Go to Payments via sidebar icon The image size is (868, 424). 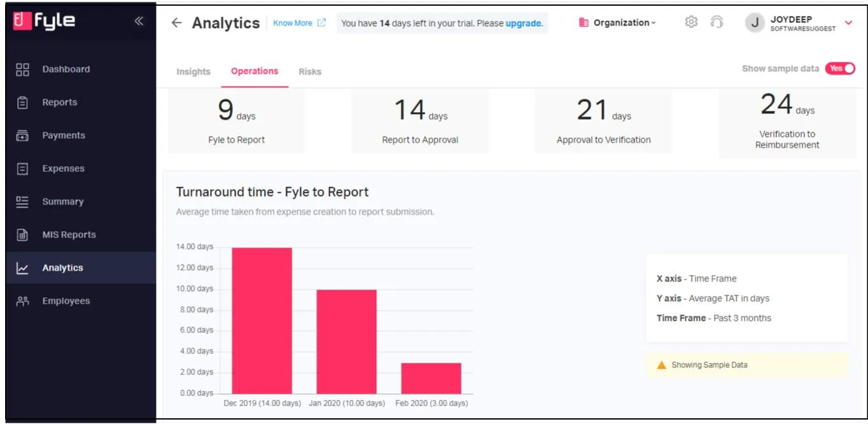pyautogui.click(x=22, y=136)
